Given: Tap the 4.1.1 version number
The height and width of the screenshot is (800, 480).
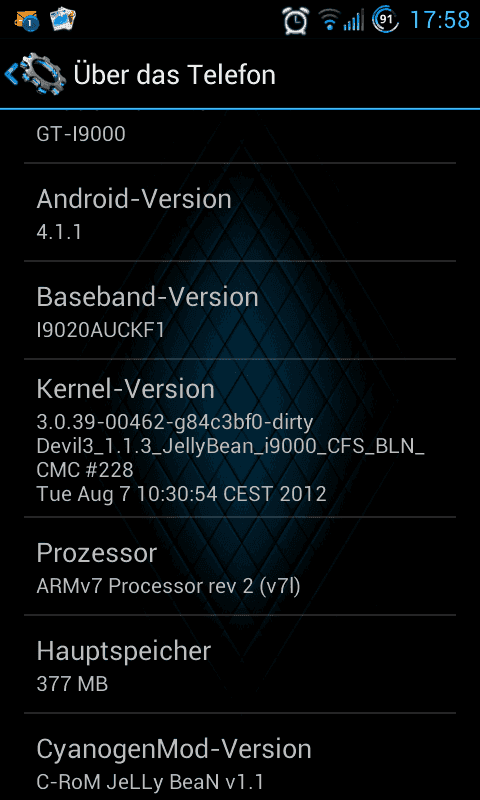Looking at the screenshot, I should [x=59, y=233].
